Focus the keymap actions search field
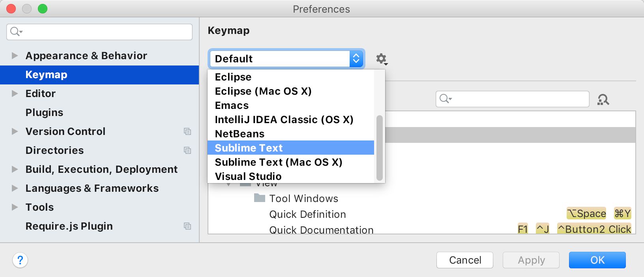644x277 pixels. [513, 99]
